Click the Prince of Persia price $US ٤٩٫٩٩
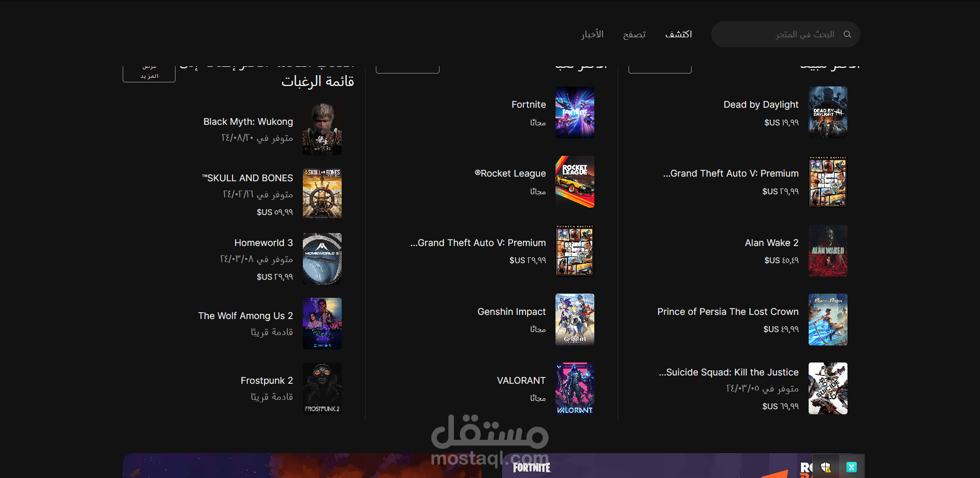This screenshot has width=980, height=478. click(781, 329)
